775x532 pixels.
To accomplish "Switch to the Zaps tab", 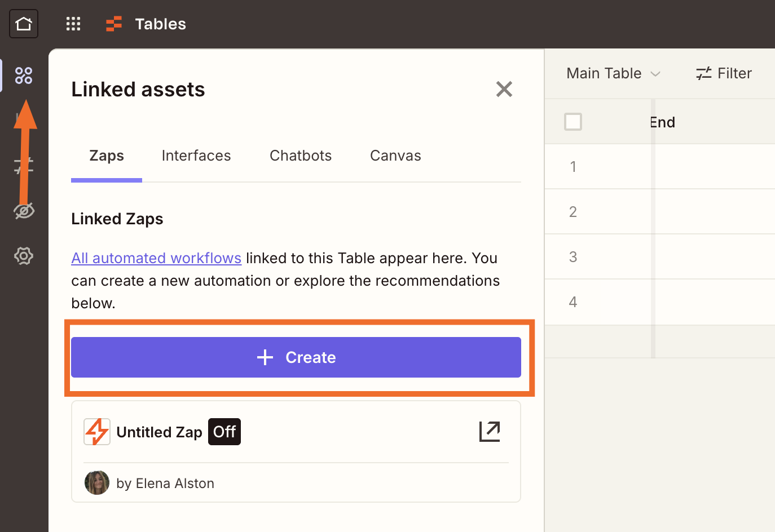I will (x=107, y=156).
